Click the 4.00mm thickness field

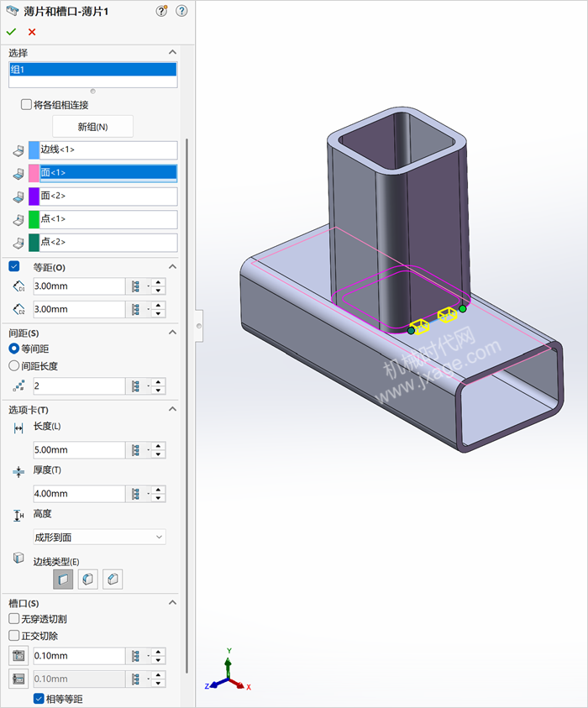(79, 494)
